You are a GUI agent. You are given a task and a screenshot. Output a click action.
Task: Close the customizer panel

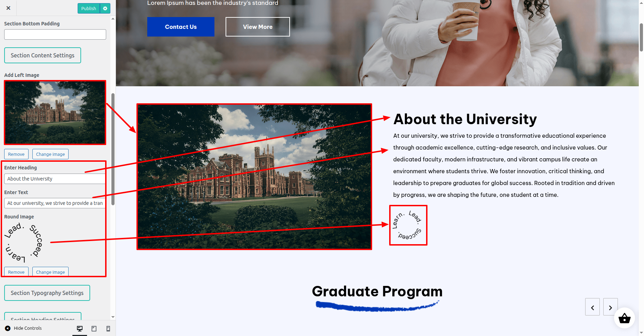click(8, 8)
